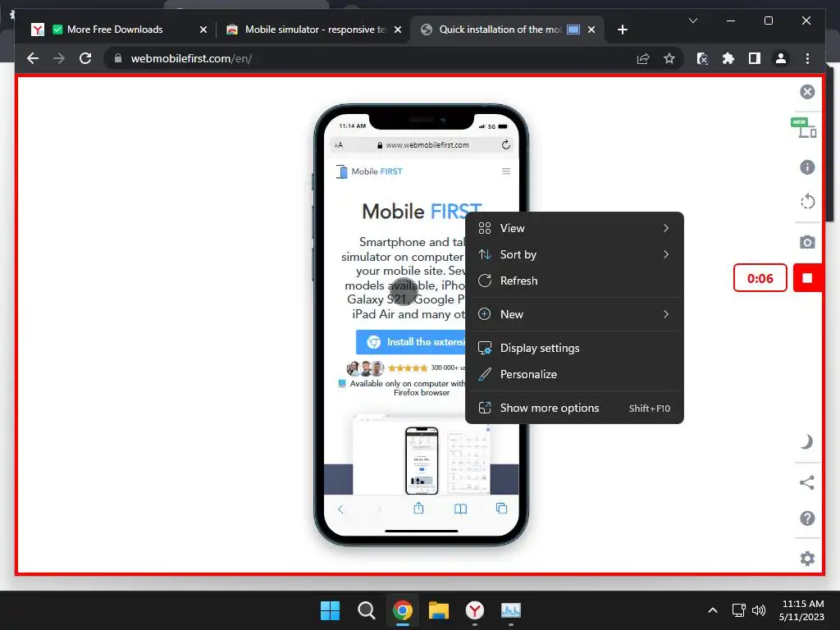Open the New submenu

pyautogui.click(x=574, y=314)
